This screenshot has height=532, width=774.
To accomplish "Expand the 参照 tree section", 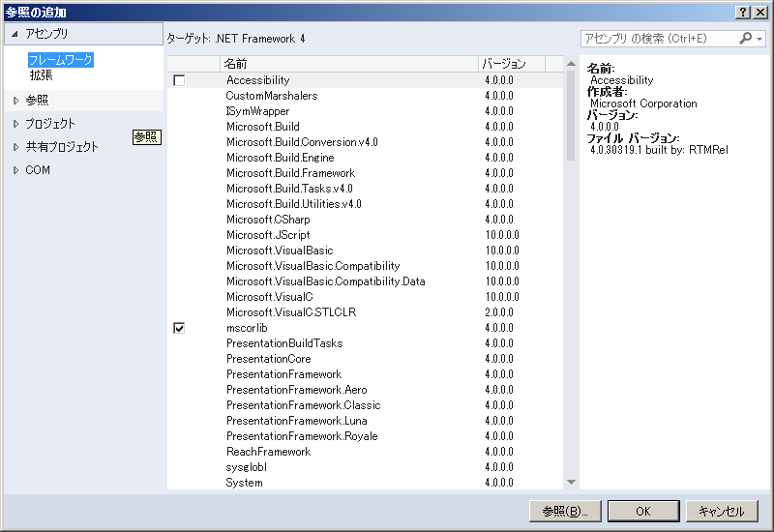I will 15,100.
